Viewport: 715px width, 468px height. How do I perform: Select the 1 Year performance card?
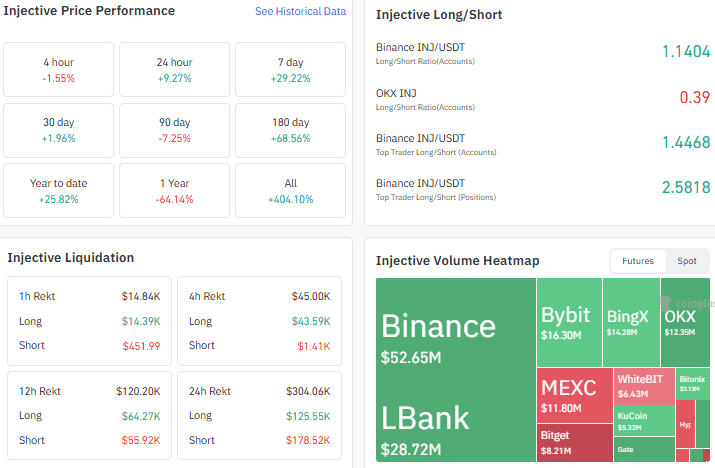[x=174, y=191]
